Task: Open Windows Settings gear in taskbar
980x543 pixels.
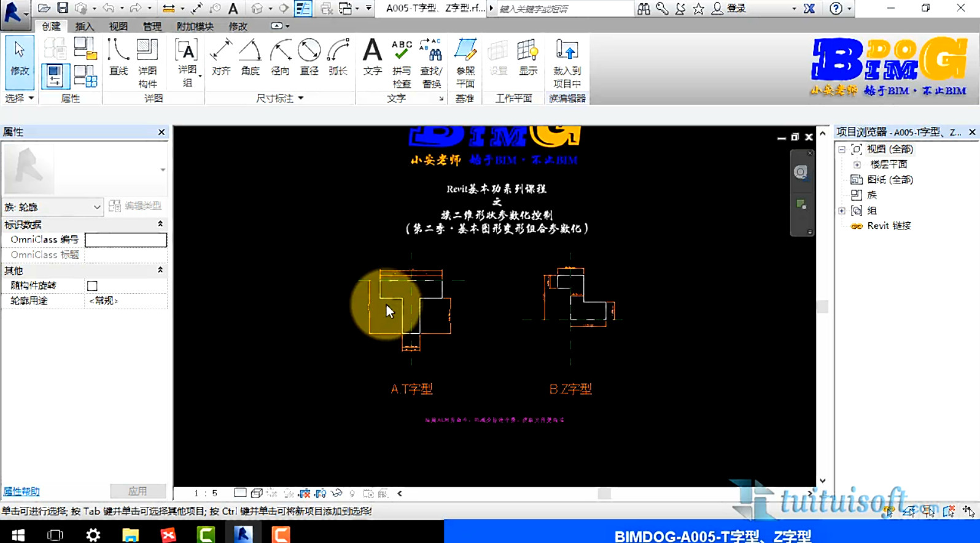Action: coord(93,535)
